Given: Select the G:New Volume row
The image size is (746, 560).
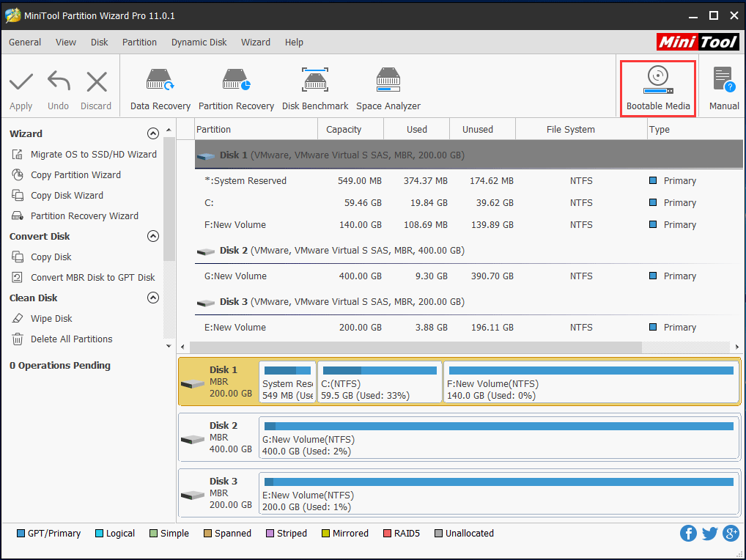Looking at the screenshot, I should pyautogui.click(x=468, y=276).
